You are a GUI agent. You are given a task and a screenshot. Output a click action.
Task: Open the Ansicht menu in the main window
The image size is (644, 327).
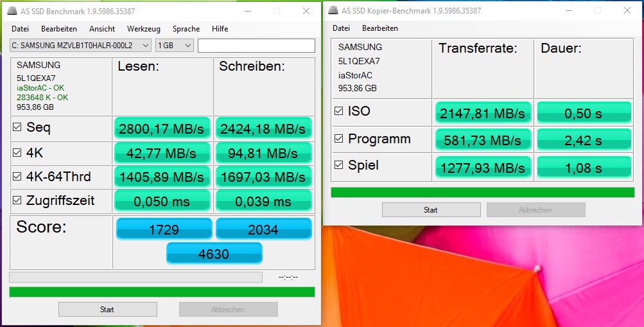point(102,29)
